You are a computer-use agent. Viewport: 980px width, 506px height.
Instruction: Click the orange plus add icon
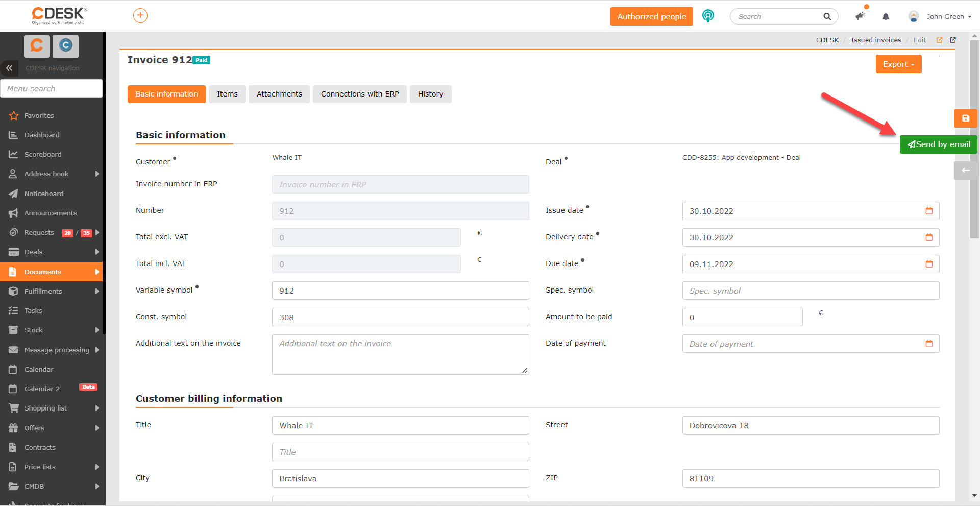140,16
